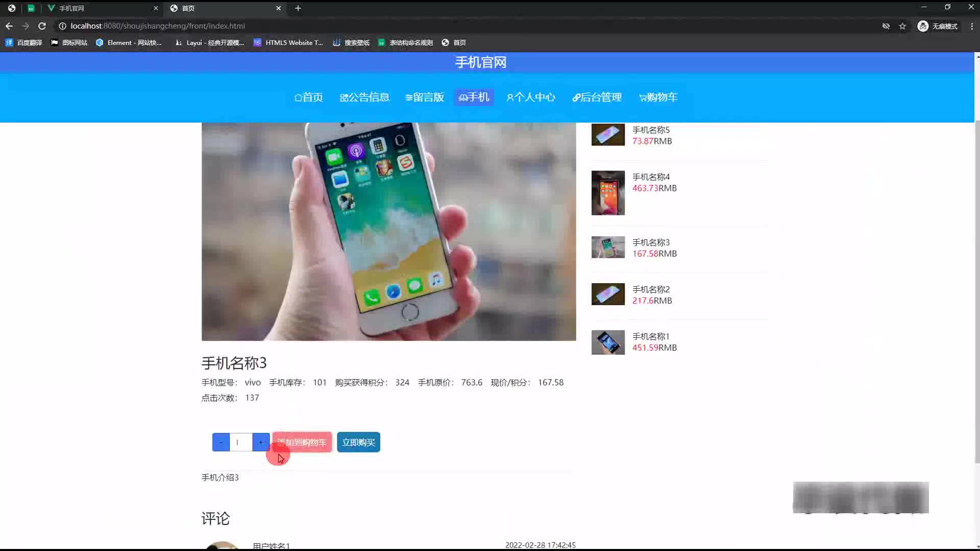Bookmark this page with star icon
980x551 pixels.
point(902,26)
